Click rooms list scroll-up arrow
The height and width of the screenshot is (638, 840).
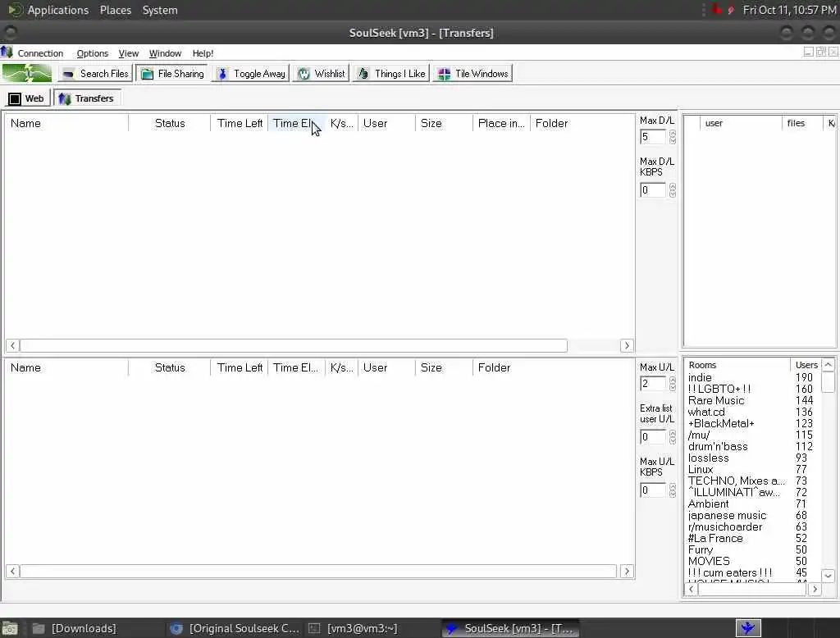829,365
